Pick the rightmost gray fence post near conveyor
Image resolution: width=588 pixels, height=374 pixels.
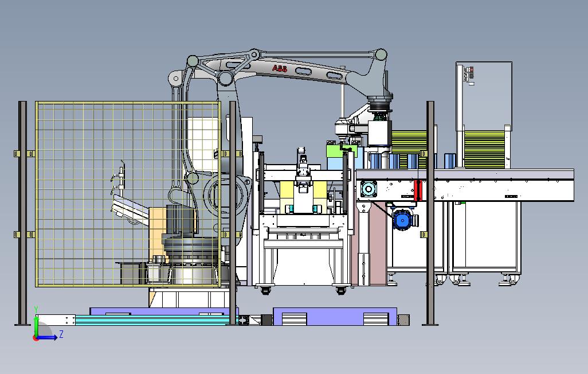coord(430,213)
